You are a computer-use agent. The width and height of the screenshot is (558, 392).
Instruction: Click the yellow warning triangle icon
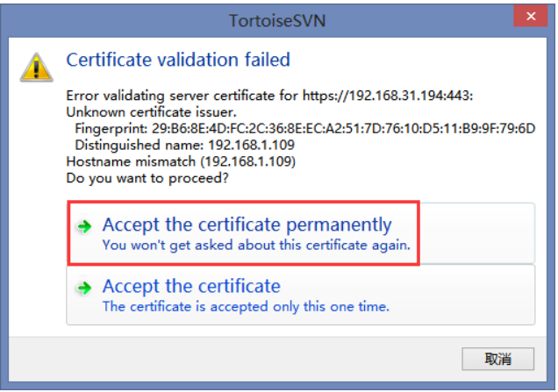(x=37, y=68)
